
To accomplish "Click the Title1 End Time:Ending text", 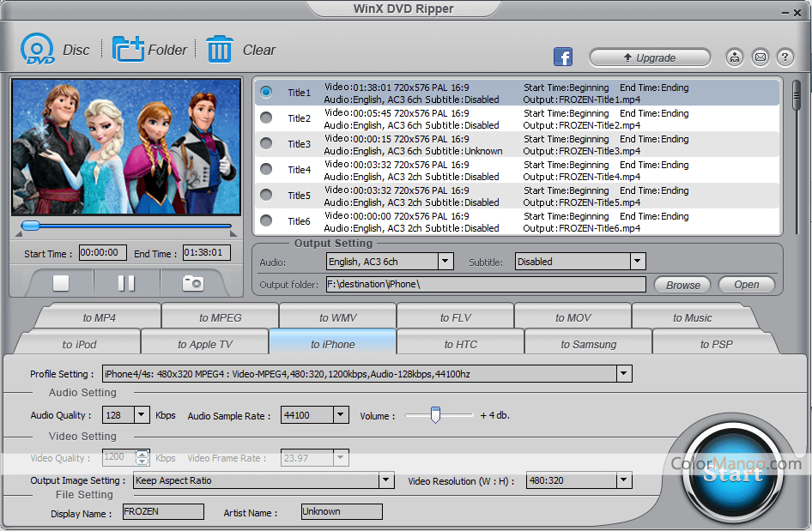I will click(x=654, y=87).
